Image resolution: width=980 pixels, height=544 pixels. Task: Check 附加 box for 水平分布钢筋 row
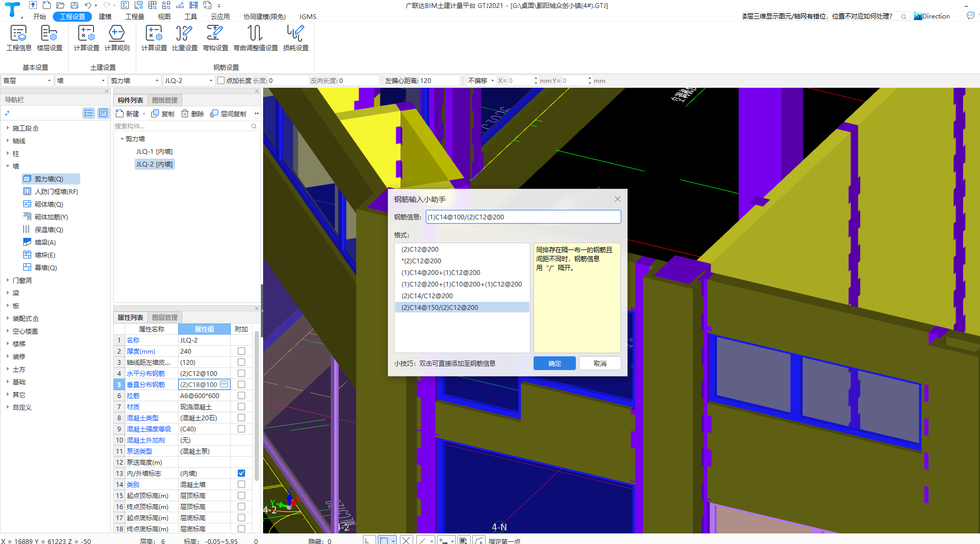coord(241,373)
